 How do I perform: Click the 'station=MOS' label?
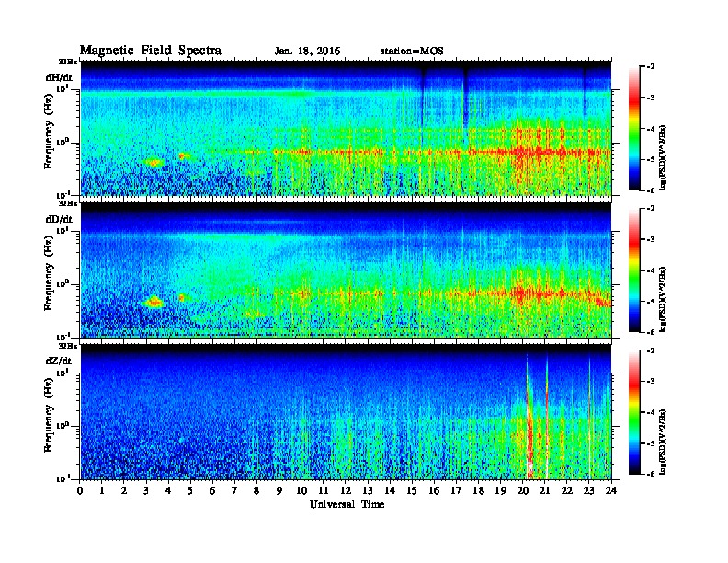[x=412, y=52]
